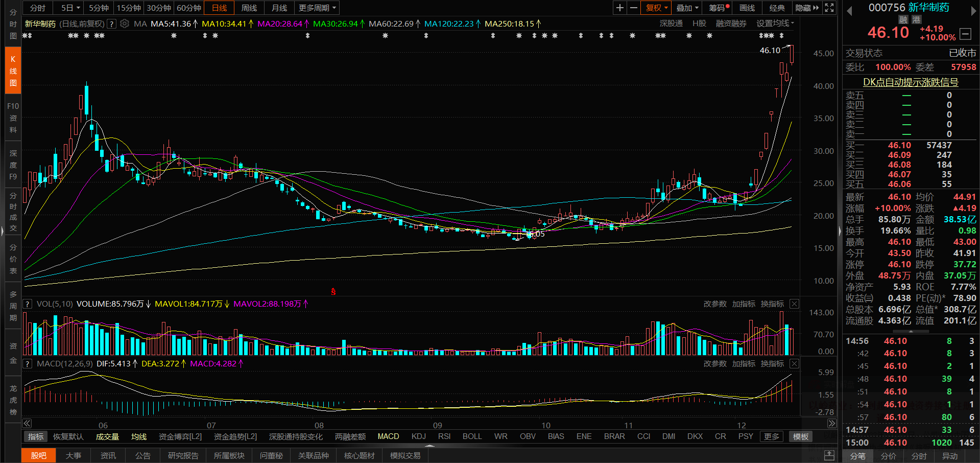Image resolution: width=980 pixels, height=463 pixels.
Task: Zoom in the K-line chart with plus button
Action: click(619, 8)
